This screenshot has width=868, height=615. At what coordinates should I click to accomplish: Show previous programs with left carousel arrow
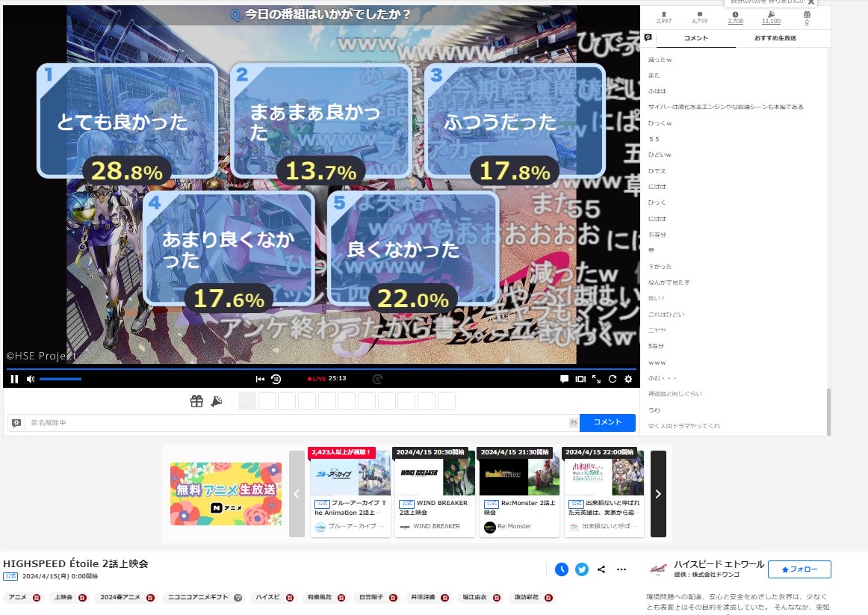coord(297,494)
